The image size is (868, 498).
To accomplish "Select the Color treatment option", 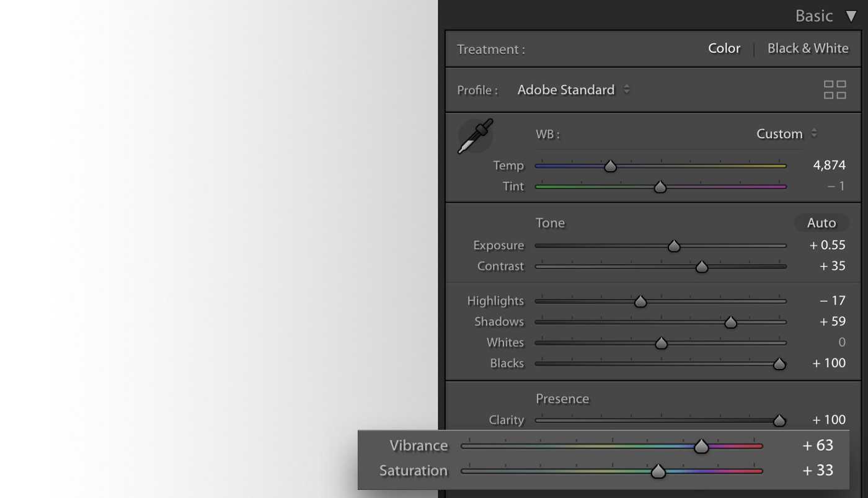I will [724, 48].
